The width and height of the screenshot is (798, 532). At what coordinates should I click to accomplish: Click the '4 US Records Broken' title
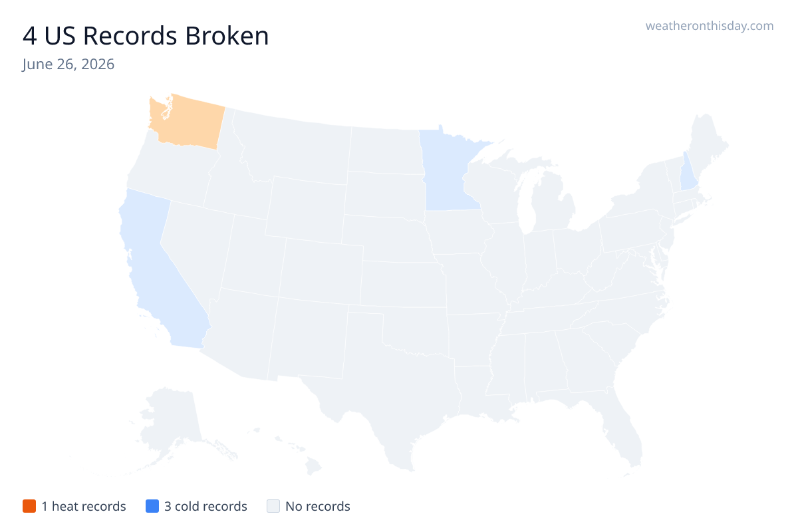click(x=146, y=36)
